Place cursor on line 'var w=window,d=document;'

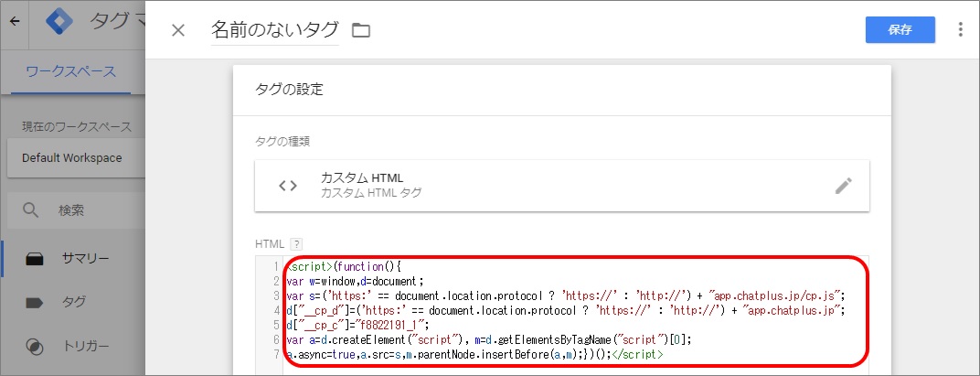pos(355,281)
